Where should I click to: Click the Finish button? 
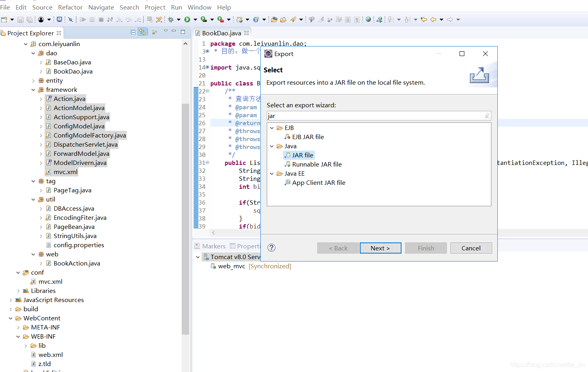[426, 248]
